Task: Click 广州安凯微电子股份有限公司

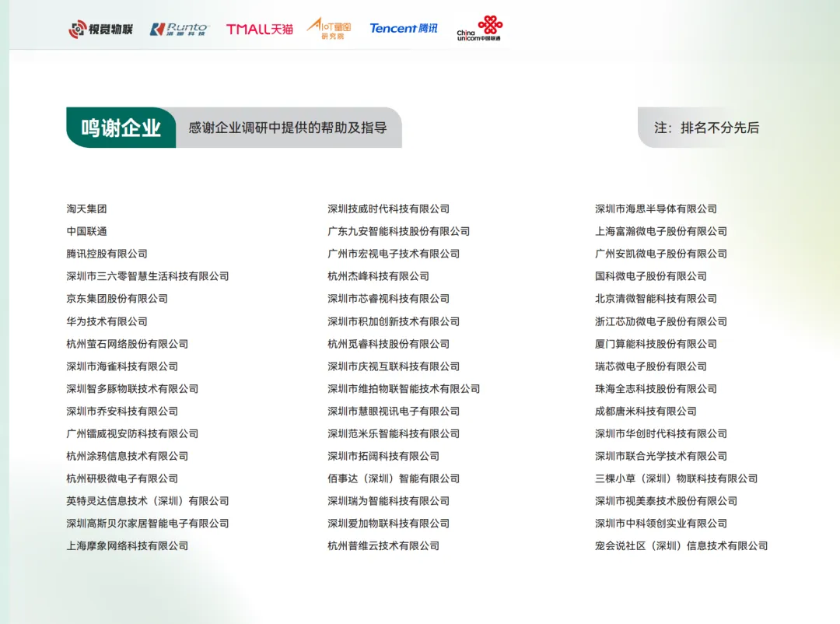Action: [x=661, y=254]
